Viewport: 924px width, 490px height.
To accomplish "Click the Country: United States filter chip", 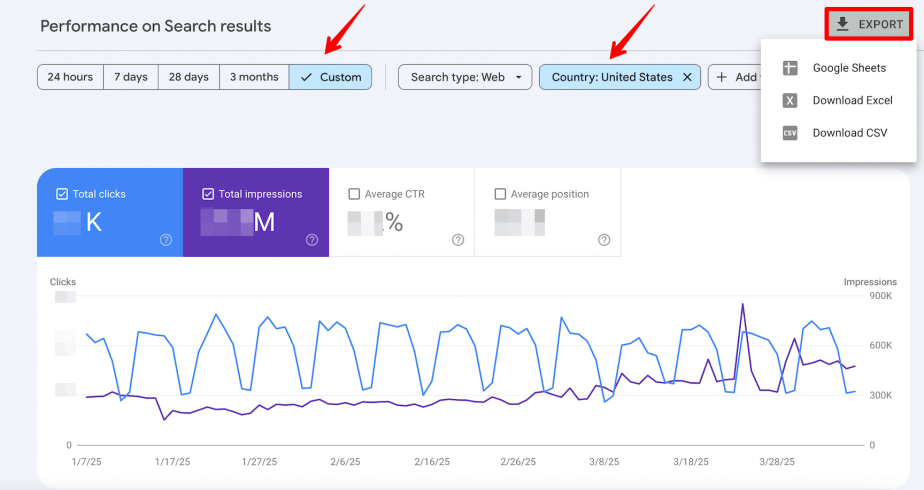I will (609, 77).
